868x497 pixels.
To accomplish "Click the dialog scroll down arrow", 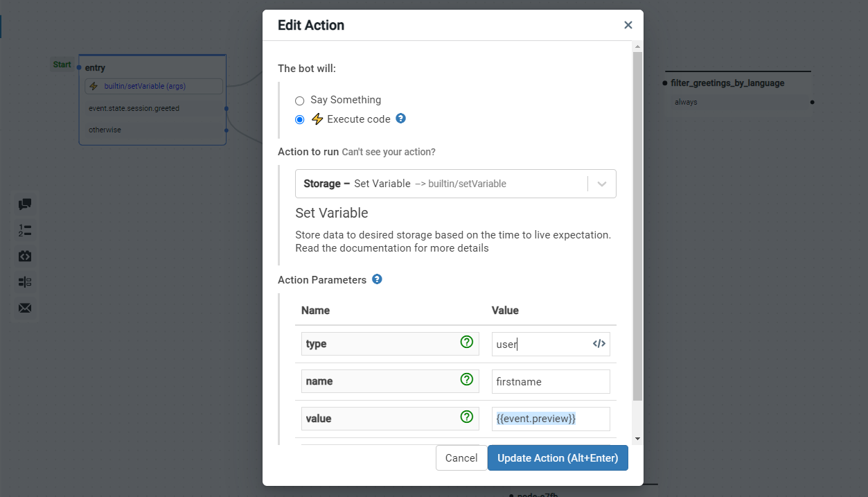I will click(637, 439).
